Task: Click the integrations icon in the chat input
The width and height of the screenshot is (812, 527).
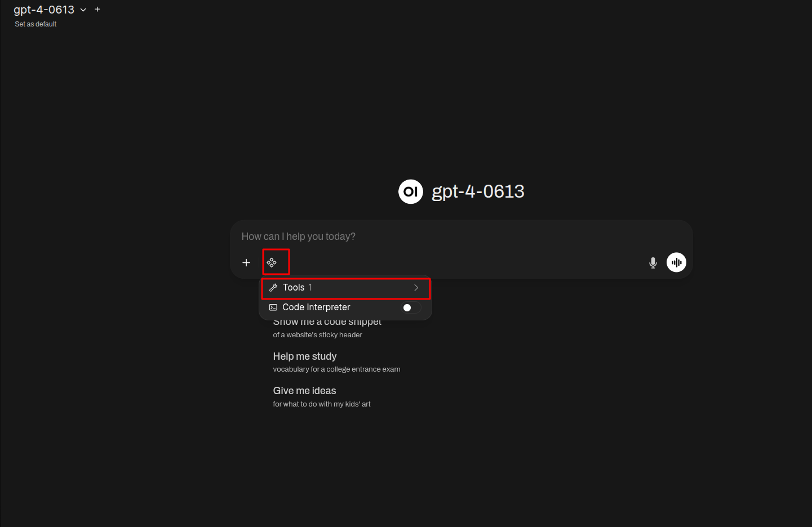Action: click(272, 262)
